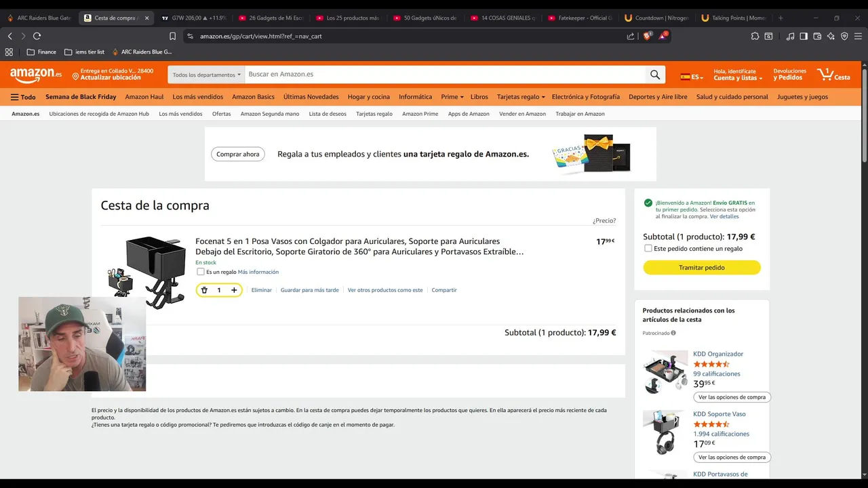Open a new browser tab
Viewport: 868px width, 488px height.
pyautogui.click(x=781, y=18)
